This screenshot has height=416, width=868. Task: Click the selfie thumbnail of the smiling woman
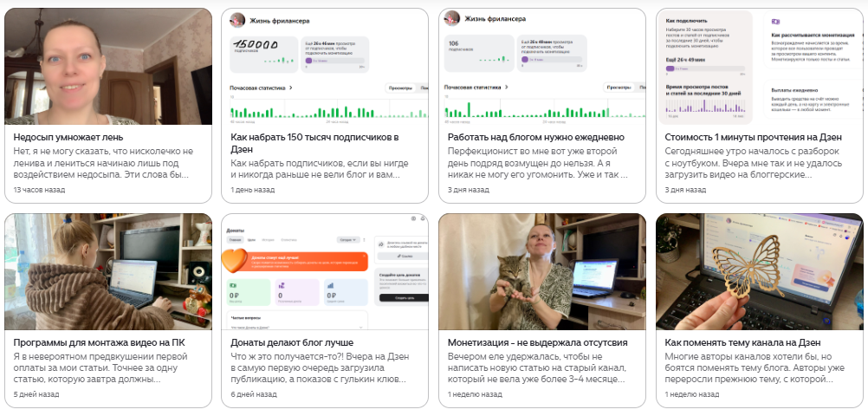click(x=108, y=67)
